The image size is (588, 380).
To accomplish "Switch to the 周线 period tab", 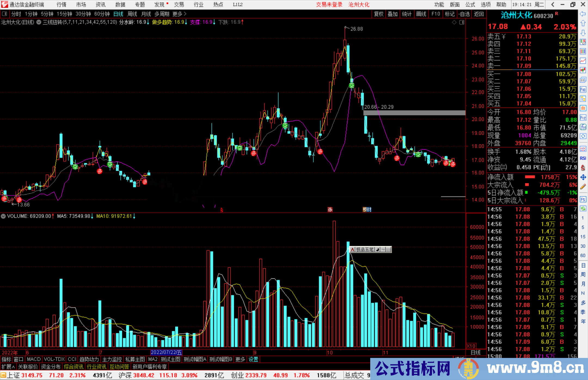I will (132, 14).
